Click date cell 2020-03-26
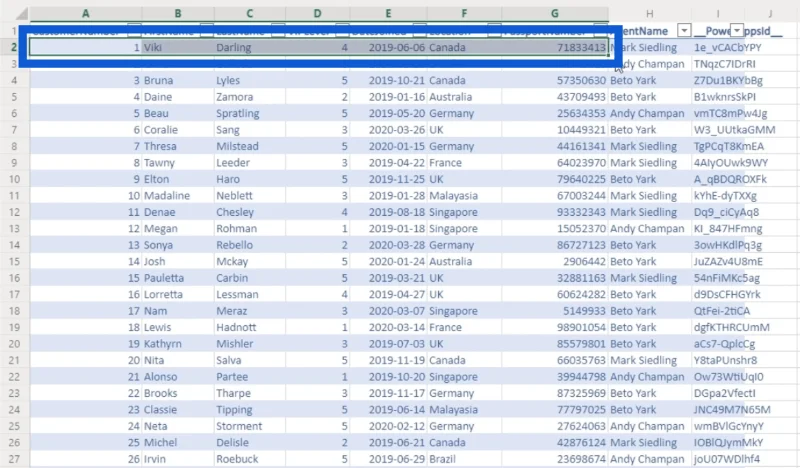The height and width of the screenshot is (468, 800). pos(388,130)
